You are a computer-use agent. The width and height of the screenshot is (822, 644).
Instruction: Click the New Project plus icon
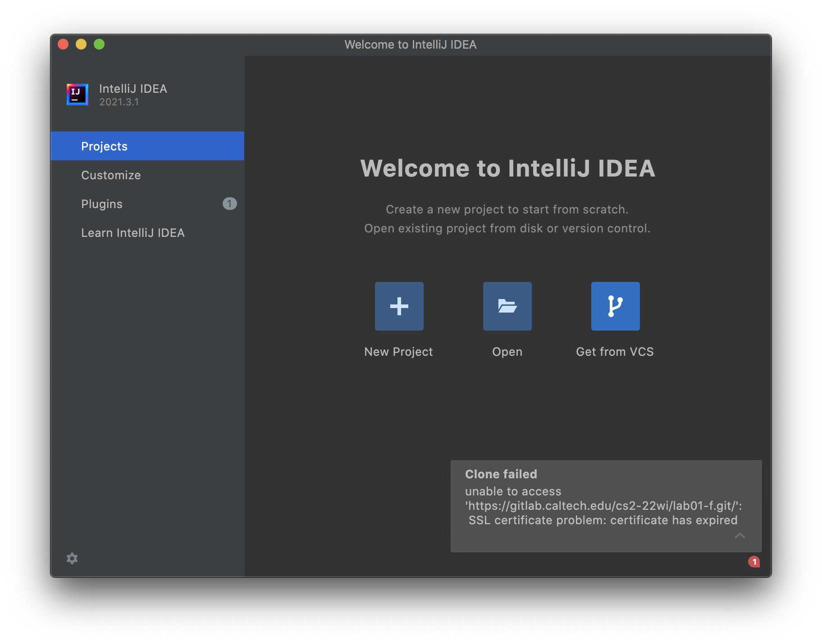[399, 306]
